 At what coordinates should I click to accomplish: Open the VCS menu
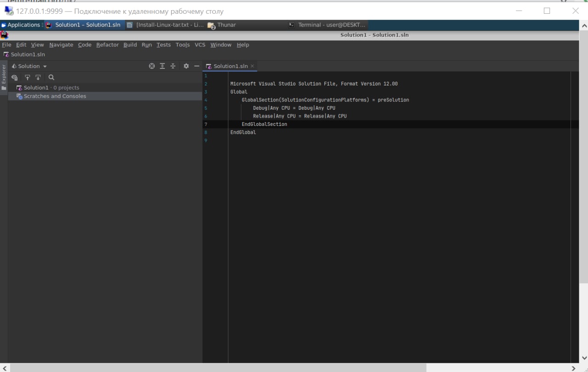click(200, 45)
